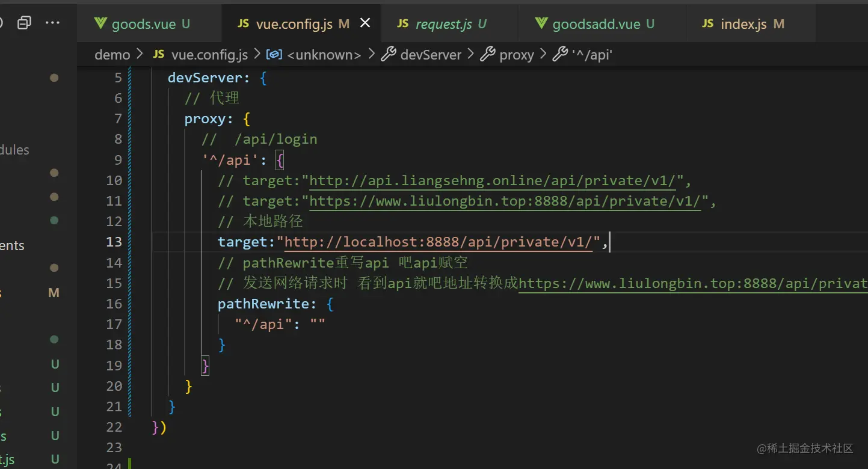This screenshot has width=868, height=469.
Task: Click line number 5 in the gutter
Action: (118, 78)
